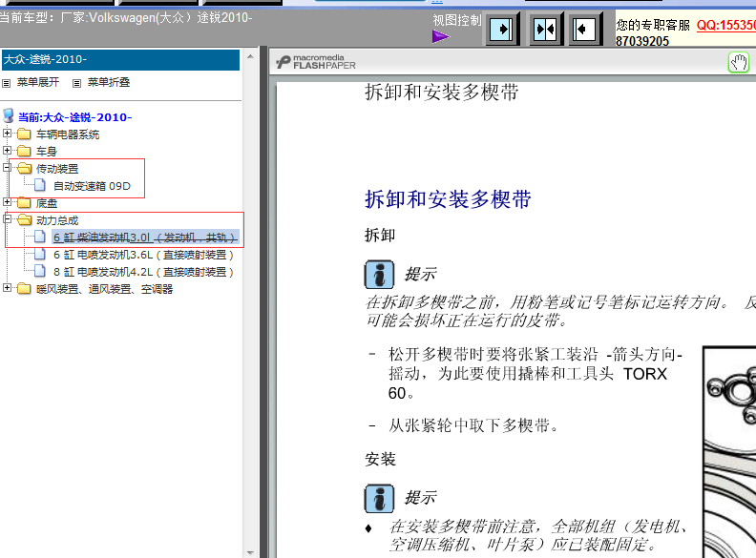Click the computer icon beside 当前:大众-途锐-2010-

pyautogui.click(x=9, y=115)
